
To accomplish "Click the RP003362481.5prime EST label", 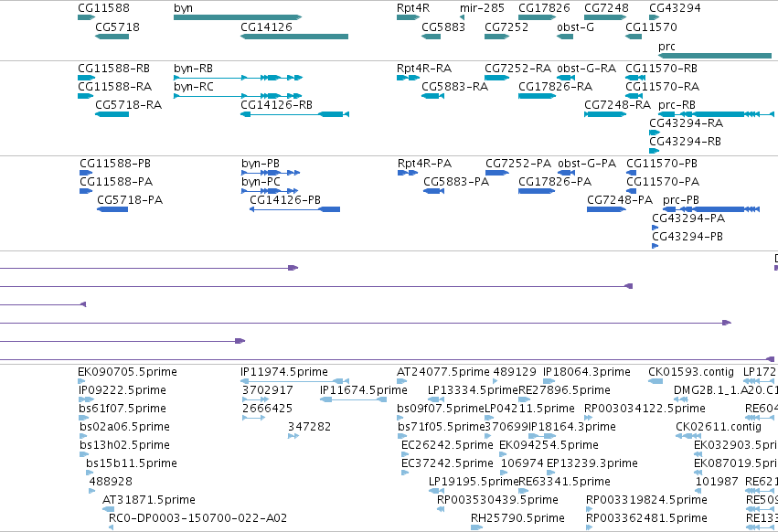I will (x=646, y=518).
